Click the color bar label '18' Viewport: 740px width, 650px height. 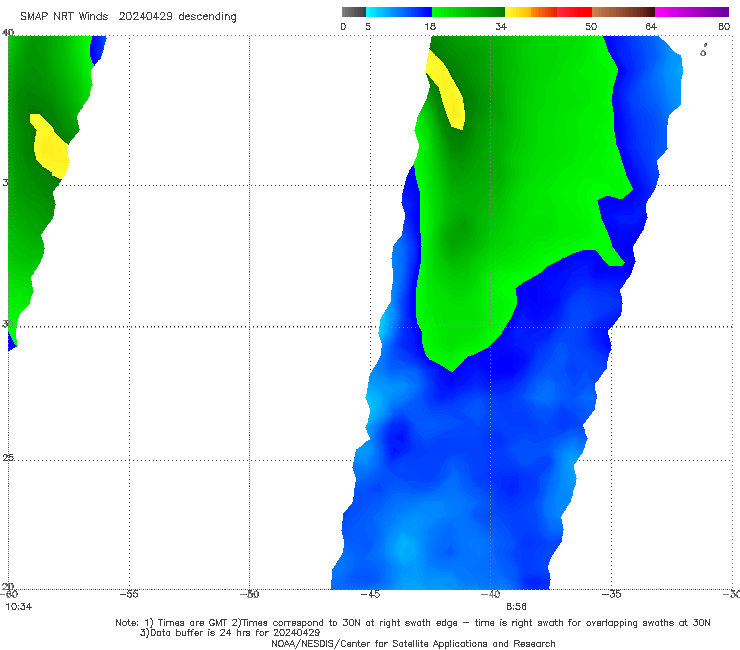[x=430, y=26]
